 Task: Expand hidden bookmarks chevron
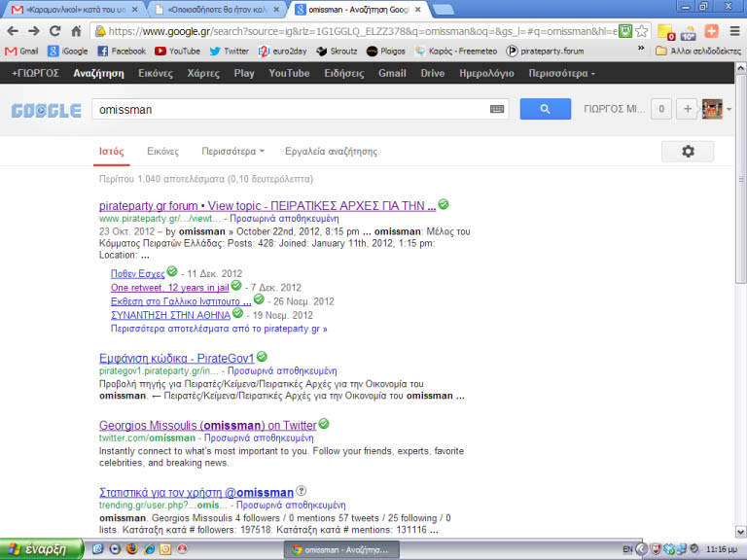[x=641, y=48]
